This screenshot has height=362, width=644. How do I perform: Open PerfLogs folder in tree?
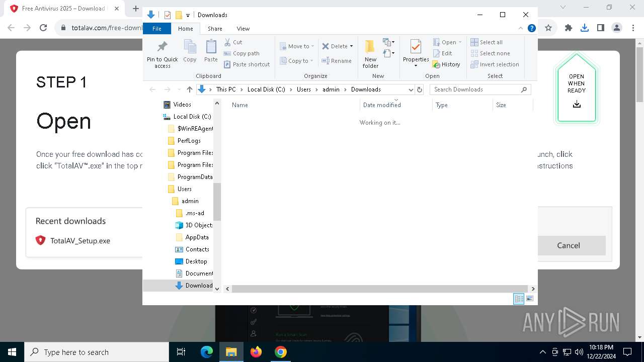pos(189,141)
